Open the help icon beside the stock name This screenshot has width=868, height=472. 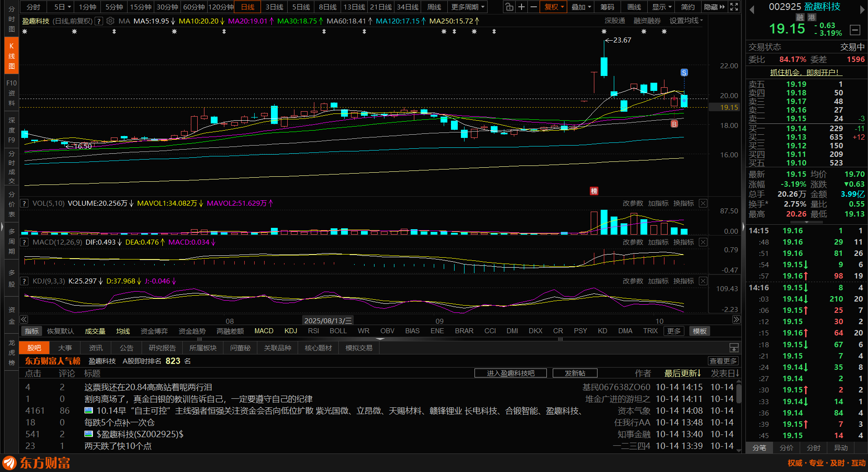(99, 21)
